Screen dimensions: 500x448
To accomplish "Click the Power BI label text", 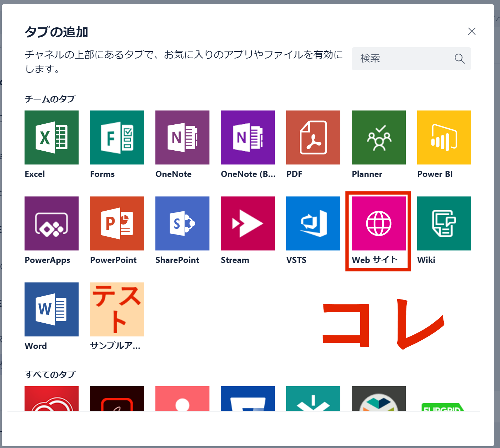I will point(435,174).
